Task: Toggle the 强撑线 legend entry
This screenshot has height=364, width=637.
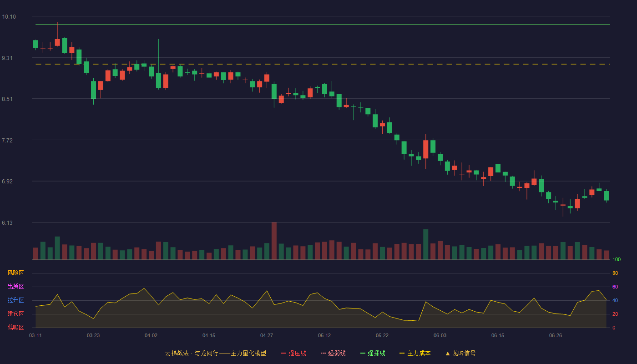Action: tap(373, 353)
